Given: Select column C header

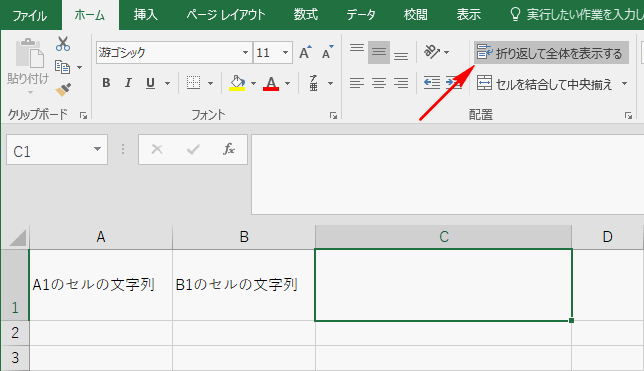Looking at the screenshot, I should 444,237.
